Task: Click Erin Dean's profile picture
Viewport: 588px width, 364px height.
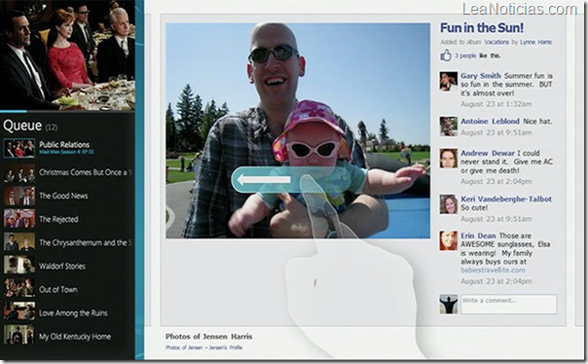Action: pos(449,240)
